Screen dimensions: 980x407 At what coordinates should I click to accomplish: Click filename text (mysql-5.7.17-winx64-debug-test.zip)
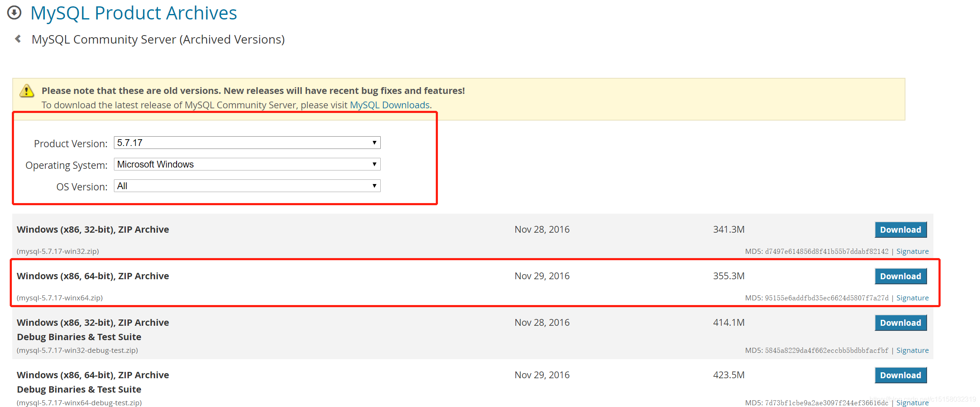pos(79,403)
